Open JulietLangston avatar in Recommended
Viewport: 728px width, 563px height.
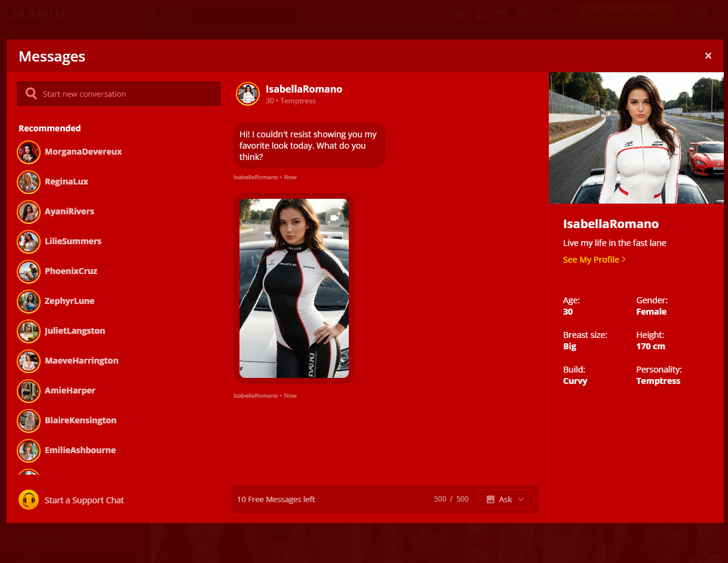(x=29, y=331)
